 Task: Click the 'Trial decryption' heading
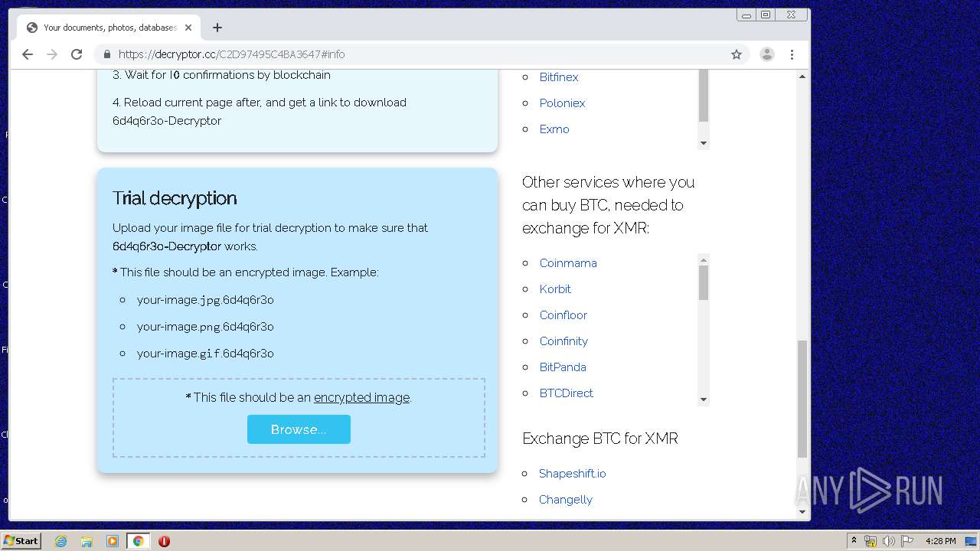click(x=175, y=198)
